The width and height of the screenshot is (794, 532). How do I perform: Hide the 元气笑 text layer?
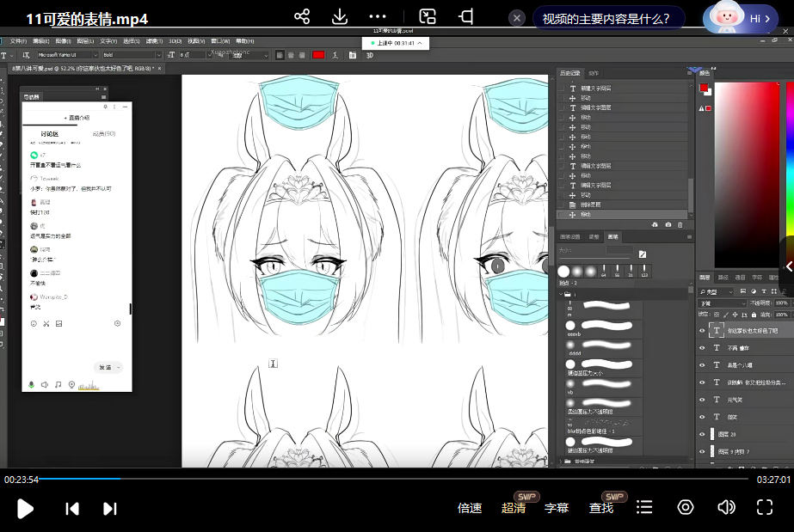702,400
